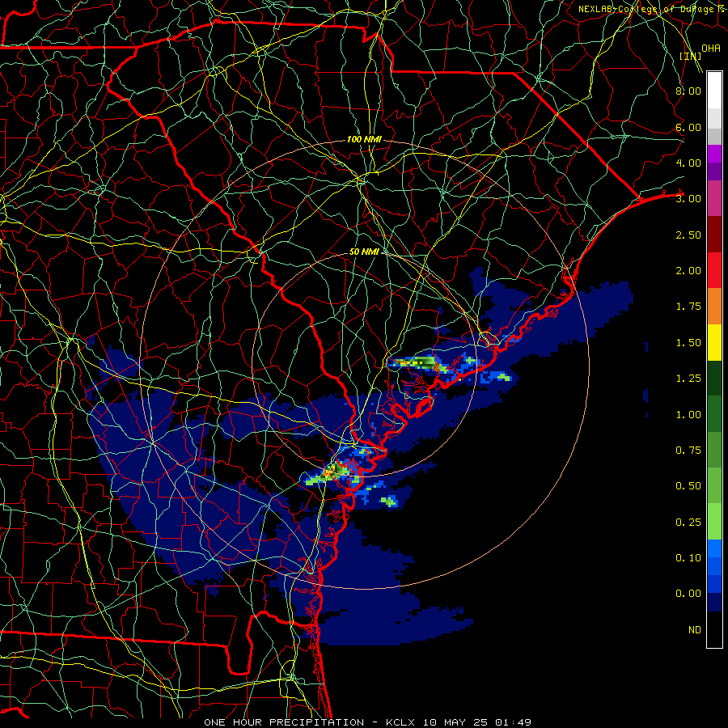The image size is (728, 728).
Task: Click the yellow swatch in the color scale
Action: pos(714,342)
